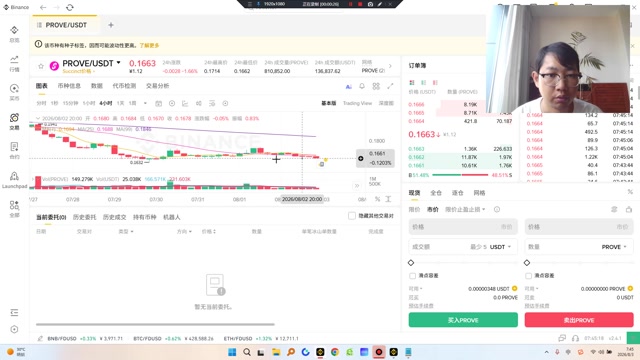Open the PROVE quantity unit dropdown
Image resolution: width=640 pixels, height=360 pixels.
pos(614,247)
